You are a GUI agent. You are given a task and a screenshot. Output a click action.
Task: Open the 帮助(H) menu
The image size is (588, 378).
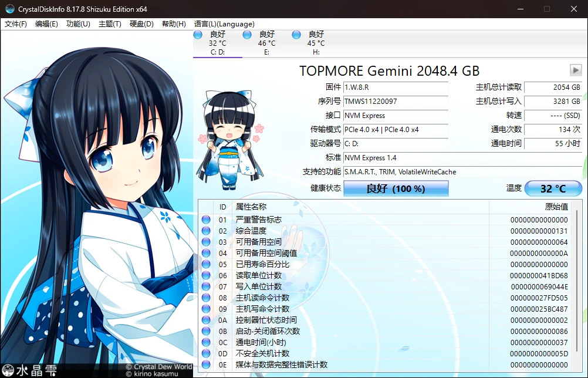coord(174,24)
